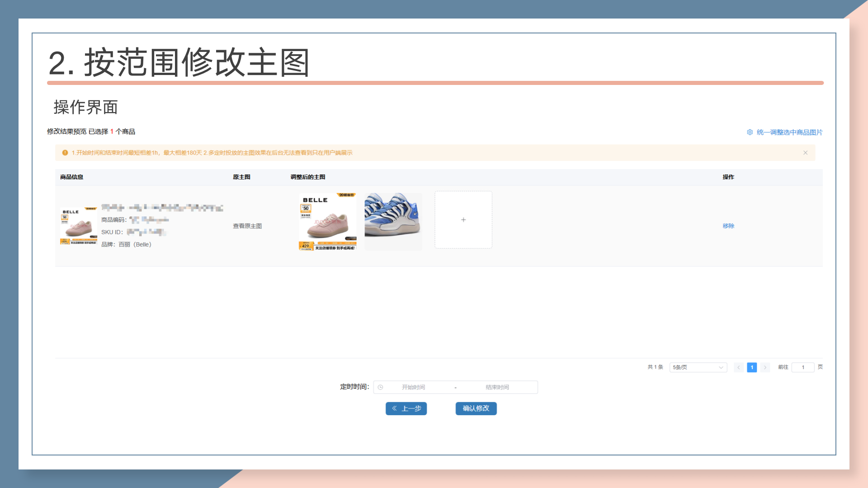
Task: Close the orange notice banner
Action: 805,153
